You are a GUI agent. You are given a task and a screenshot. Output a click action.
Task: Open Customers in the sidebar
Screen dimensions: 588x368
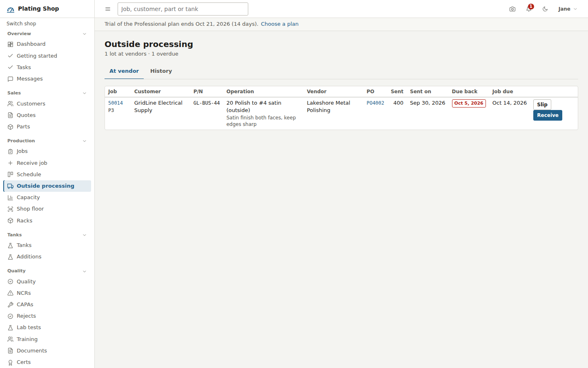[x=47, y=104]
